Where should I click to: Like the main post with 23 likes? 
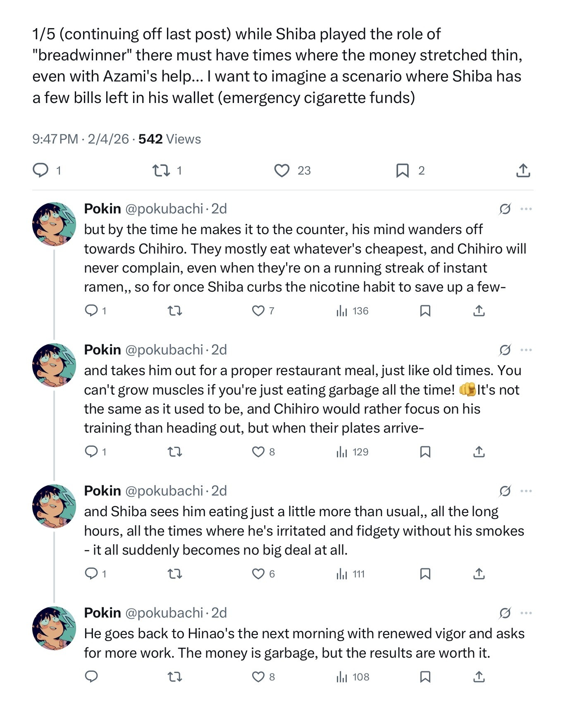282,170
